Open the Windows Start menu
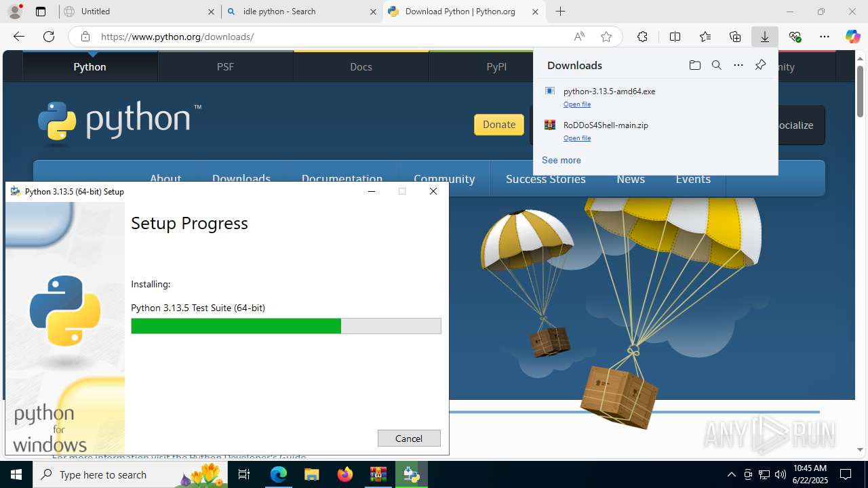Viewport: 868px width, 488px height. 16,474
